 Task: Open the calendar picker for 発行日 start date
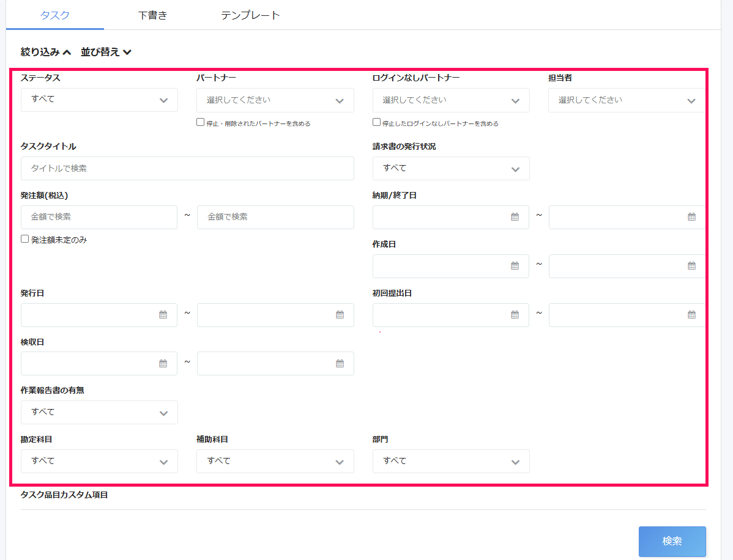(162, 315)
